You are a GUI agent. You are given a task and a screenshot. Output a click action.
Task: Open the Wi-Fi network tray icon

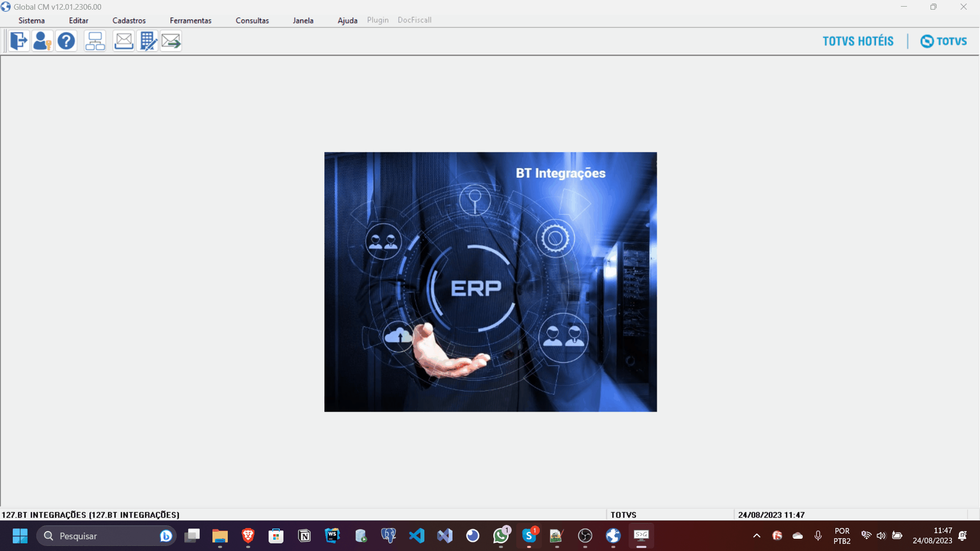pos(866,536)
